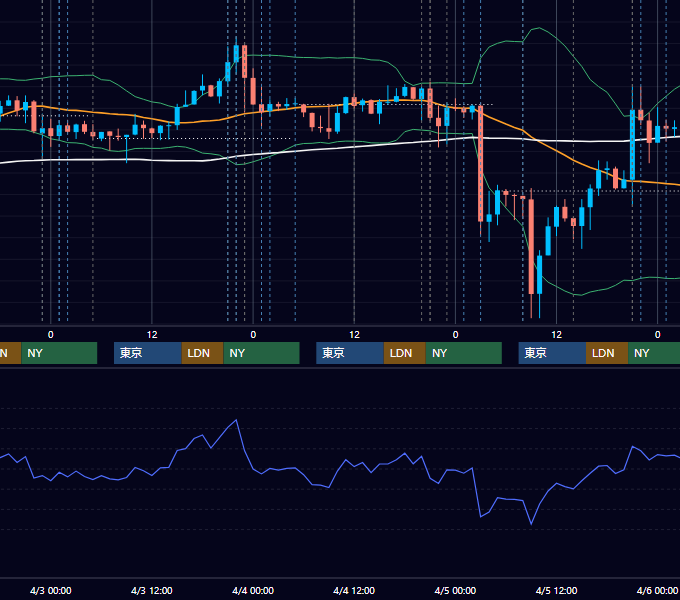
Task: Click the LDN block preceding the 4/5 00:00 NY session
Action: coord(405,353)
